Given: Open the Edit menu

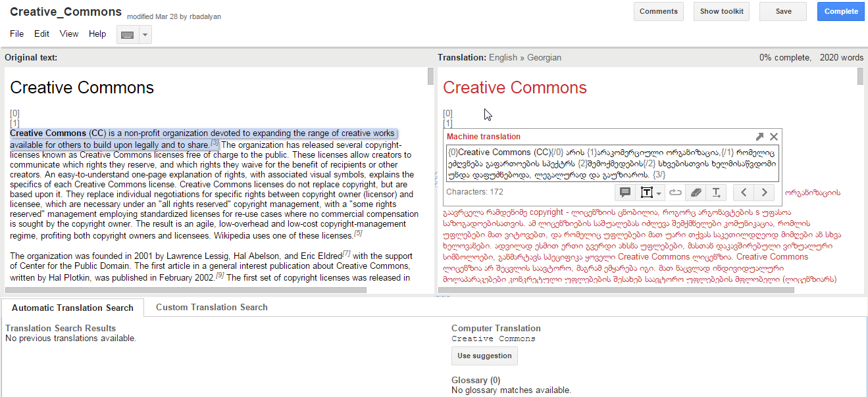Looking at the screenshot, I should tap(41, 34).
